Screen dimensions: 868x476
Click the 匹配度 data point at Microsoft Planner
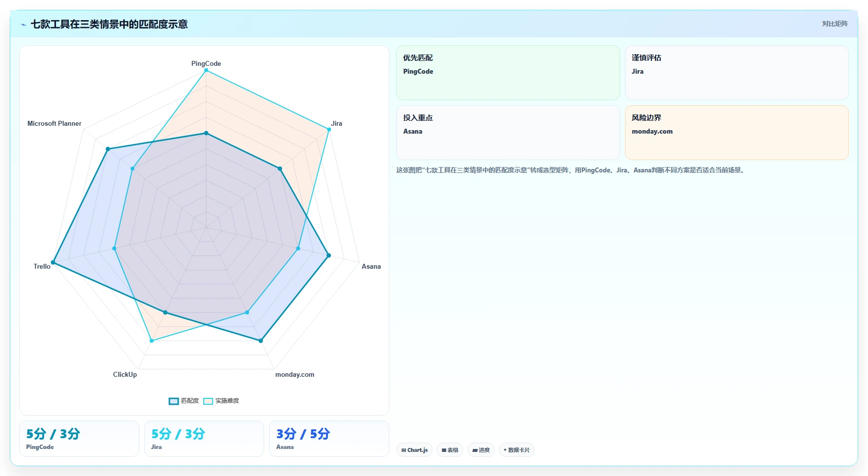tap(108, 149)
